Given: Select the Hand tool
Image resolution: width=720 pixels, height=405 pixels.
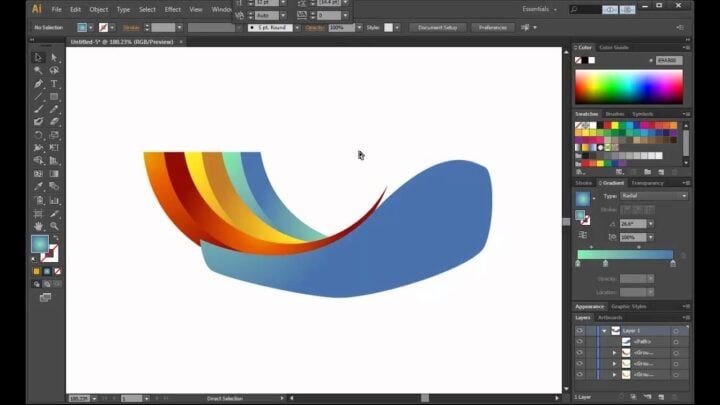Looking at the screenshot, I should tap(38, 226).
